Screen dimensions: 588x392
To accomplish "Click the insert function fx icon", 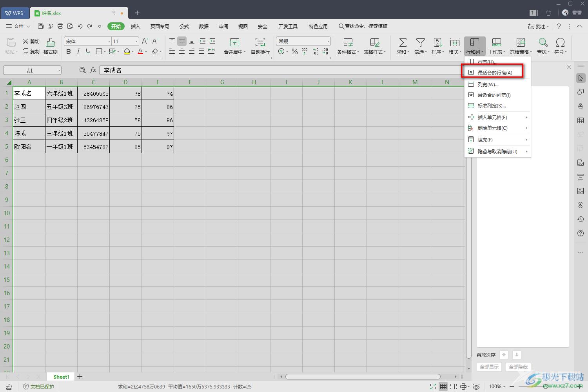I will pyautogui.click(x=93, y=70).
